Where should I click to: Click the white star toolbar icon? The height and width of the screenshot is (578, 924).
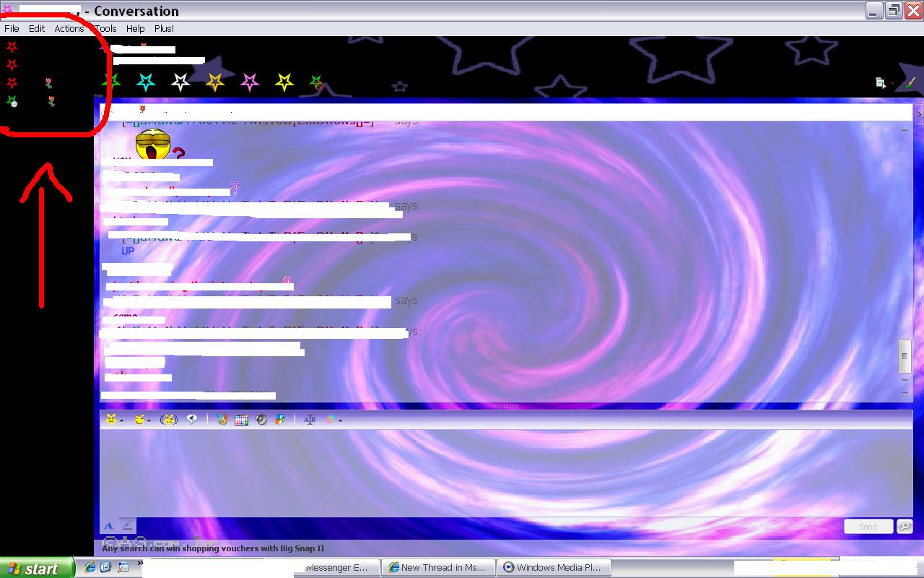180,82
